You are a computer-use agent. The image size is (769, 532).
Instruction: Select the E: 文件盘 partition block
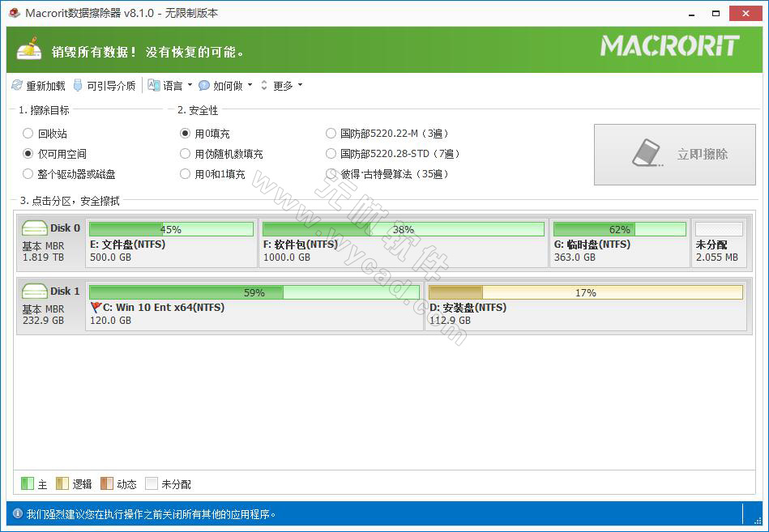170,240
